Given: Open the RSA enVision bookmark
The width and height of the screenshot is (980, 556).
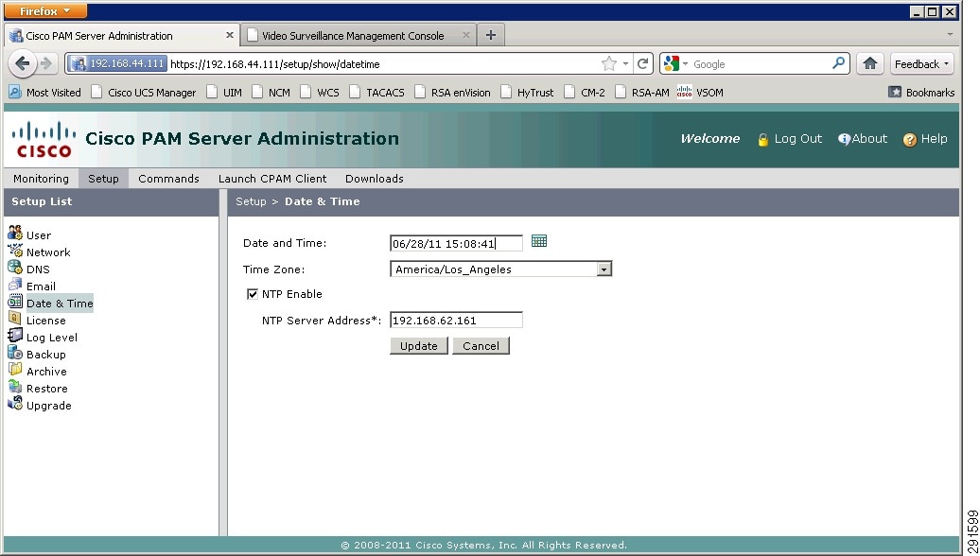Looking at the screenshot, I should [452, 93].
